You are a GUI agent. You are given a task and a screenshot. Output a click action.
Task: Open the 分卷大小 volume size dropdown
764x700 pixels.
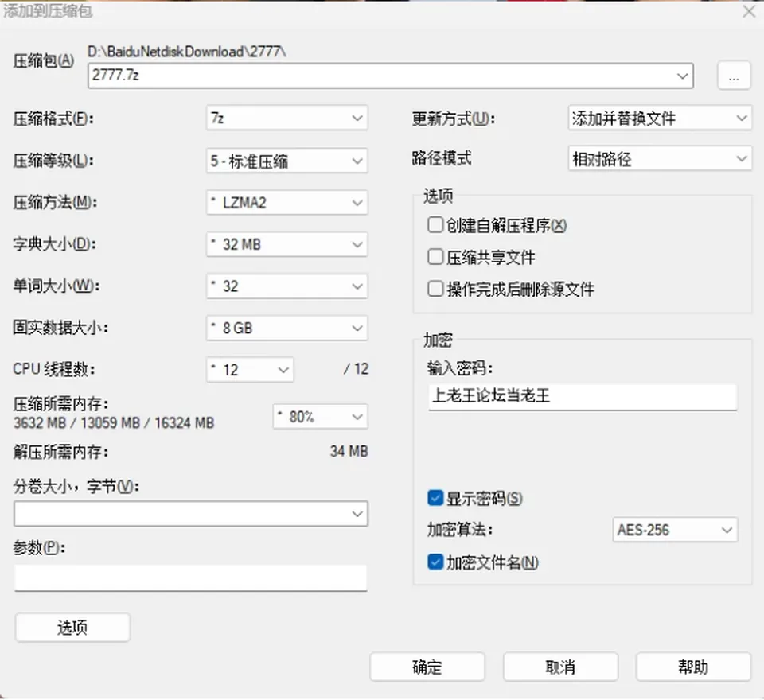tap(191, 513)
